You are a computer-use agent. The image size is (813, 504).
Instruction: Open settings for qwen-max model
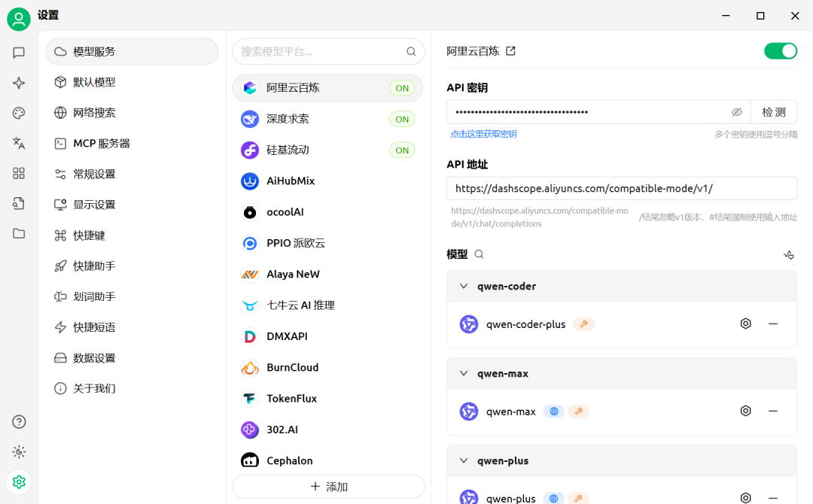tap(745, 411)
